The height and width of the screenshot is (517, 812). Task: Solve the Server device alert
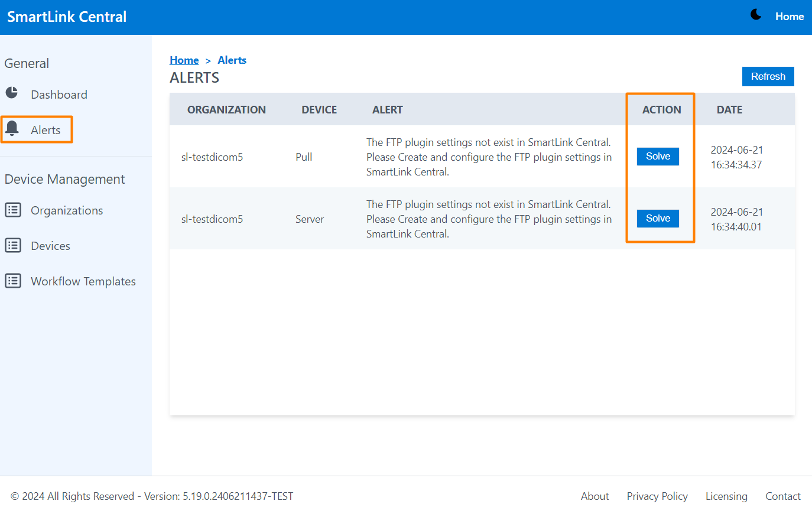[x=658, y=219]
